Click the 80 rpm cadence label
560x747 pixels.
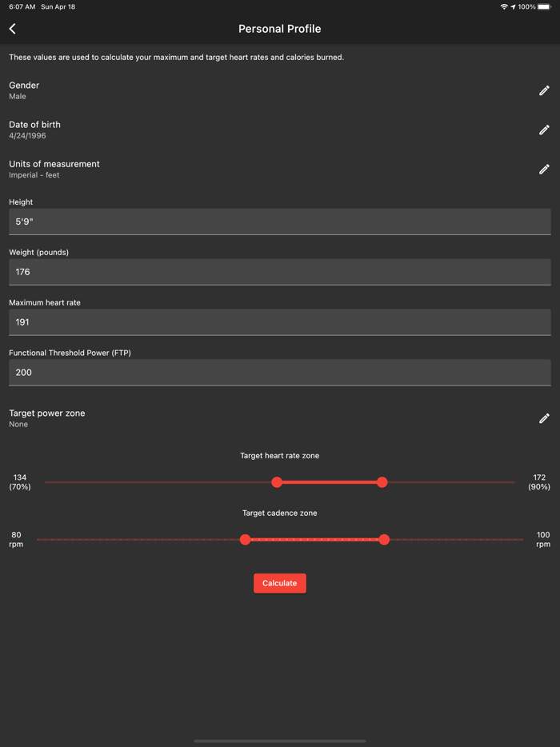[16, 539]
